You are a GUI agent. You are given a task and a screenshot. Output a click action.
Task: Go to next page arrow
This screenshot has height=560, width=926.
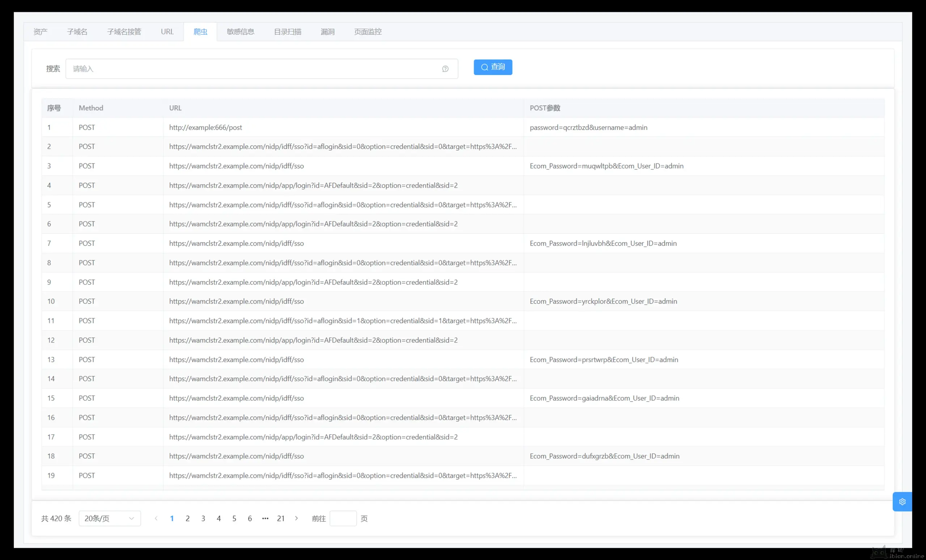[297, 518]
